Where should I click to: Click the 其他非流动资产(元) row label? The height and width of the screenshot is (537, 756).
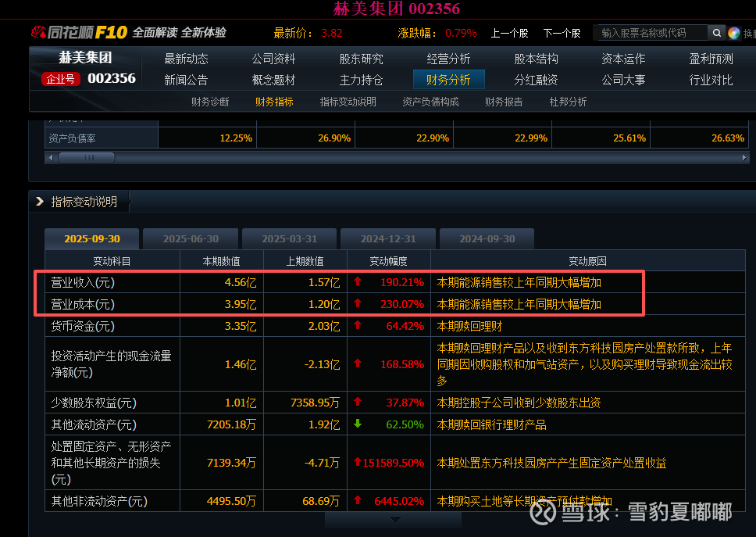(99, 501)
